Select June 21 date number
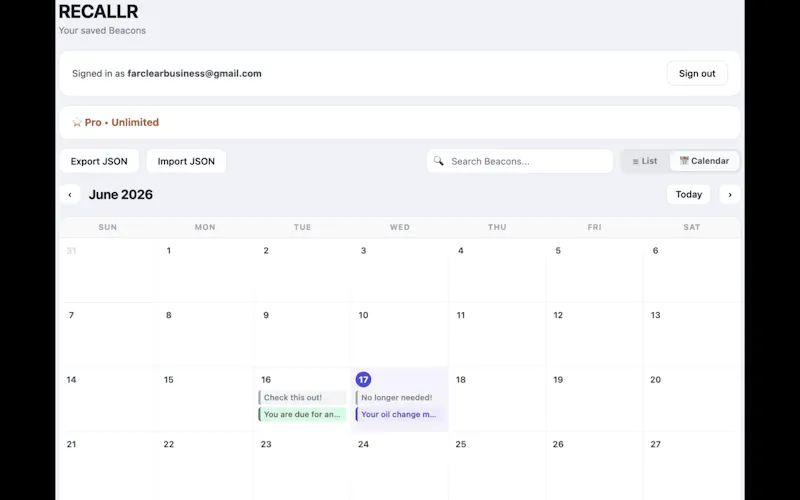The height and width of the screenshot is (500, 800). (x=71, y=444)
